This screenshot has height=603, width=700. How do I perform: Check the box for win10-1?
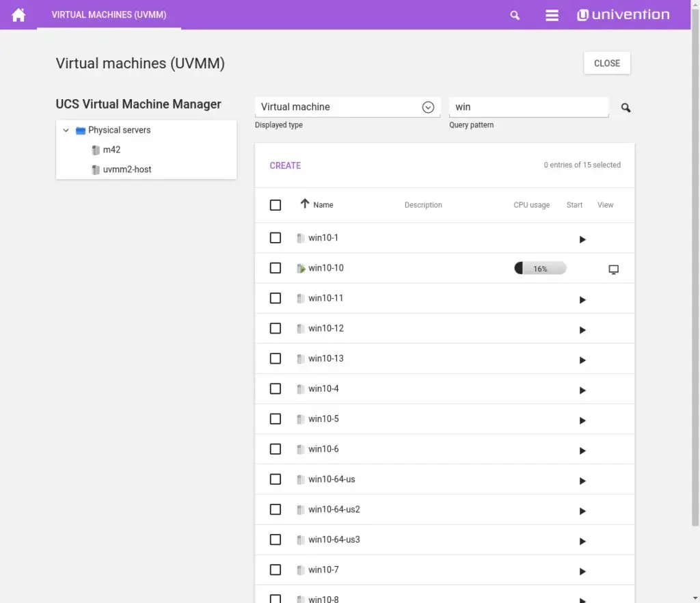pyautogui.click(x=275, y=237)
